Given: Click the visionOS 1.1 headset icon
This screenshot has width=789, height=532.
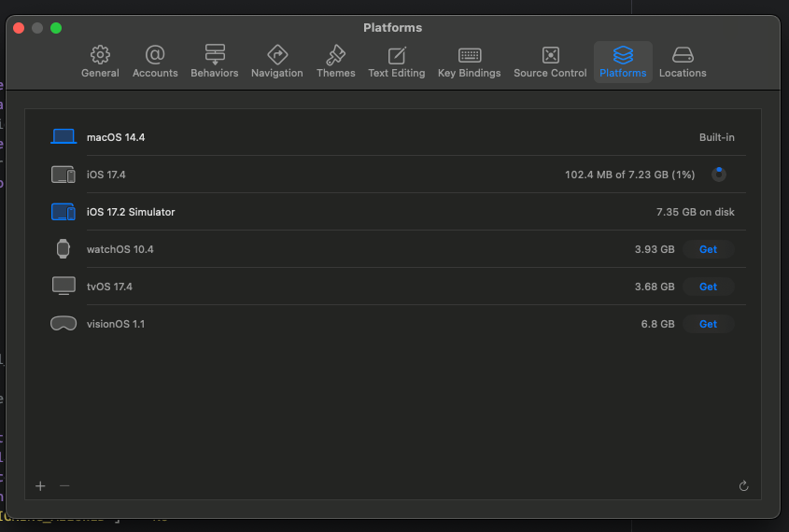Looking at the screenshot, I should pyautogui.click(x=63, y=323).
